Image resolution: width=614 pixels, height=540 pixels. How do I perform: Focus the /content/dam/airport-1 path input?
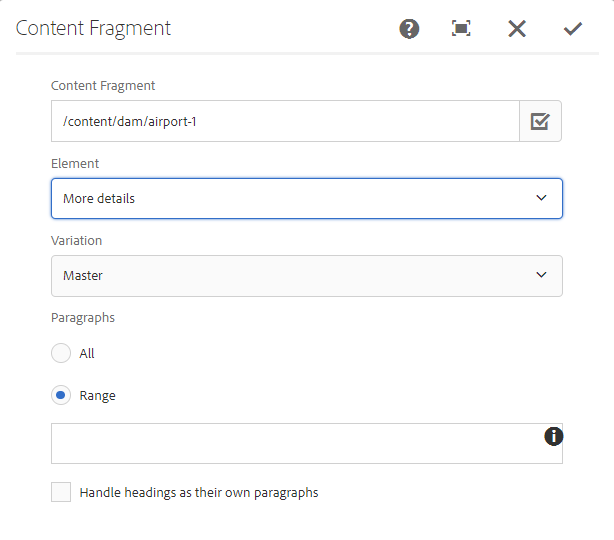pos(284,121)
